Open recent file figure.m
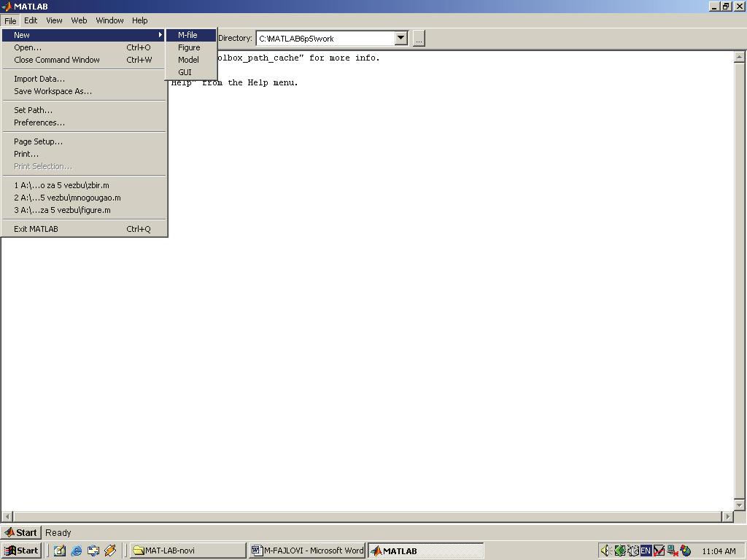The image size is (747, 560). (84, 210)
